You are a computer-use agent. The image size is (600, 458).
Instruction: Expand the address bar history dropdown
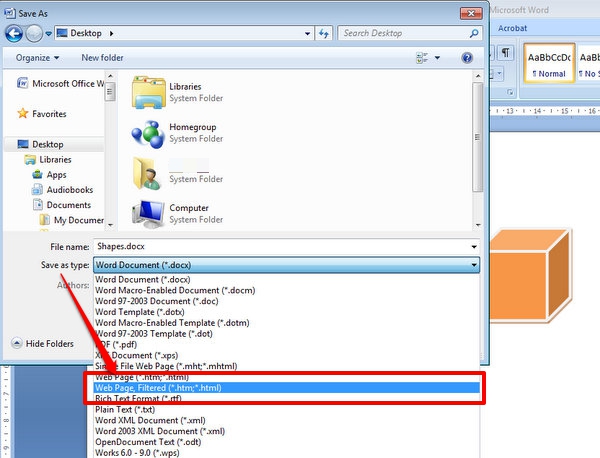pyautogui.click(x=307, y=34)
